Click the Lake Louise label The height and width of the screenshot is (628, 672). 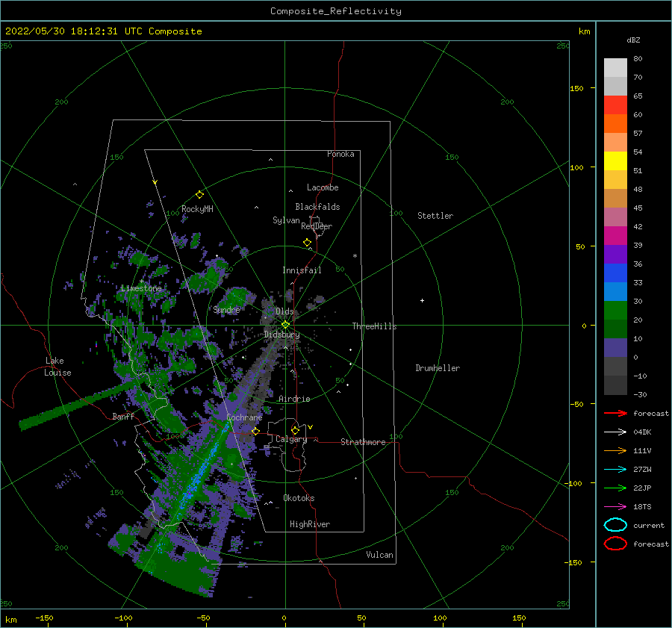click(x=57, y=367)
